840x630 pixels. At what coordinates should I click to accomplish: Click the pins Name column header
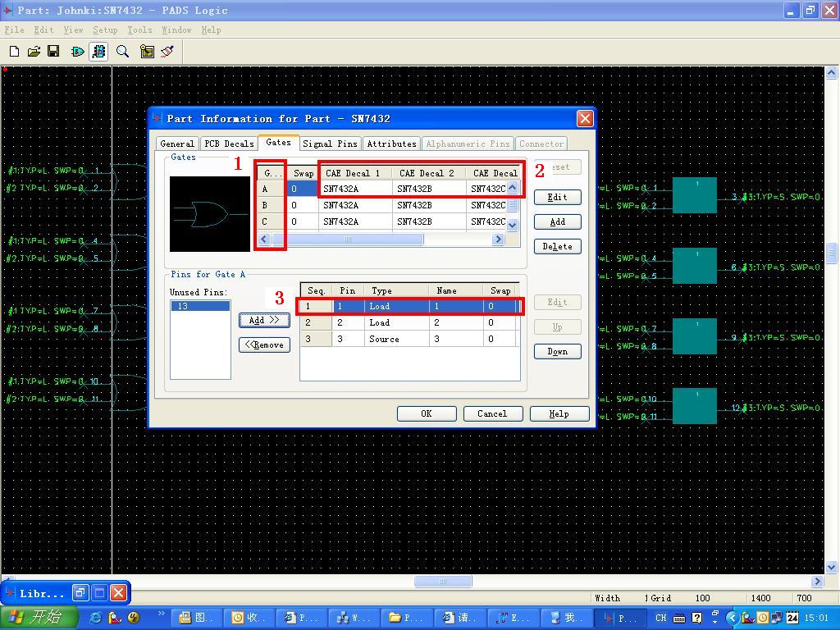point(456,290)
